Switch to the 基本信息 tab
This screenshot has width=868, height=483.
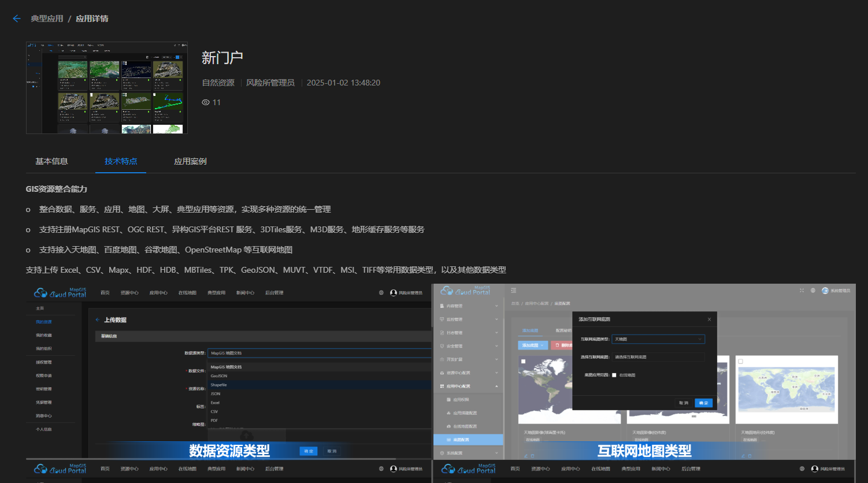[x=51, y=161]
